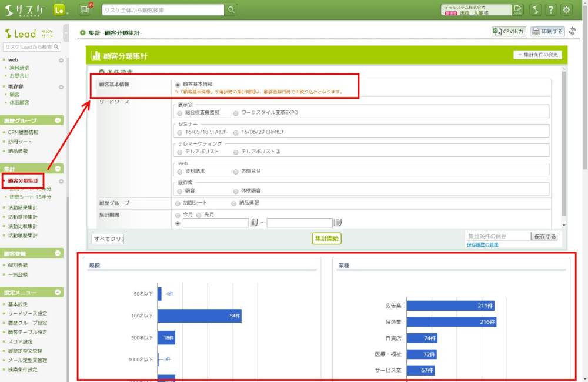The height and width of the screenshot is (382, 588).
Task: Open the settings gear icon in header
Action: point(567,9)
